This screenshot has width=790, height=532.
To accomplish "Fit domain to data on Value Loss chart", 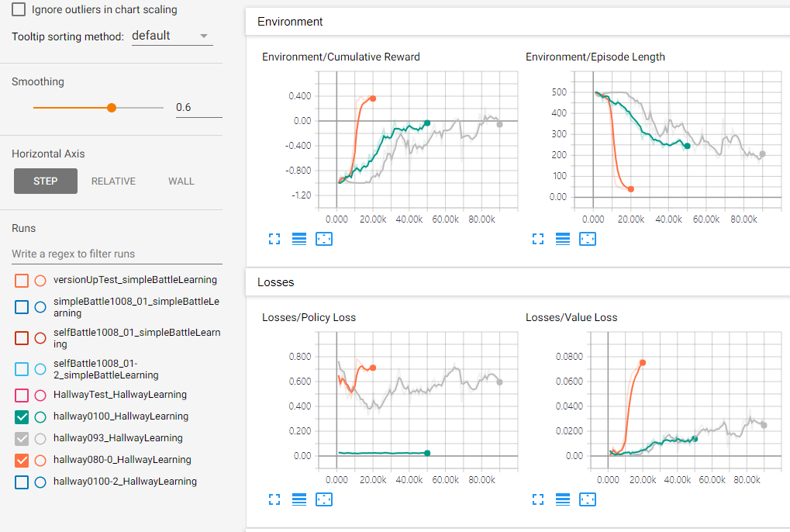I will [x=588, y=499].
